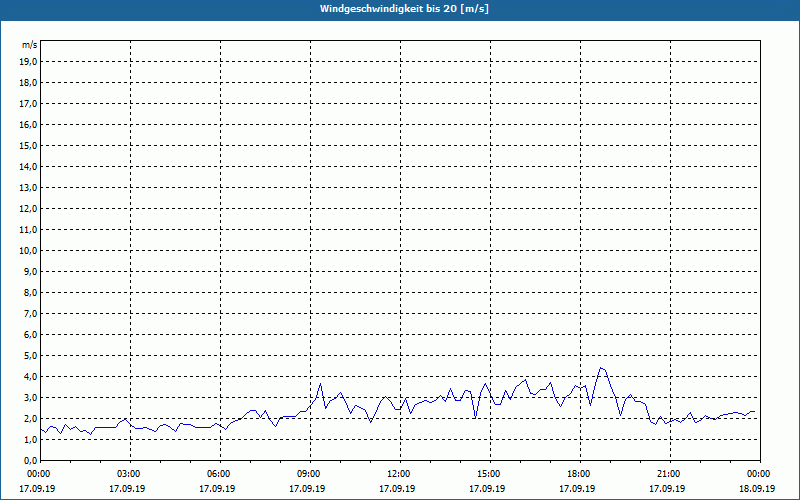Image resolution: width=800 pixels, height=500 pixels.
Task: Click the 17.09.19 date under 21:00
Action: pyautogui.click(x=667, y=489)
